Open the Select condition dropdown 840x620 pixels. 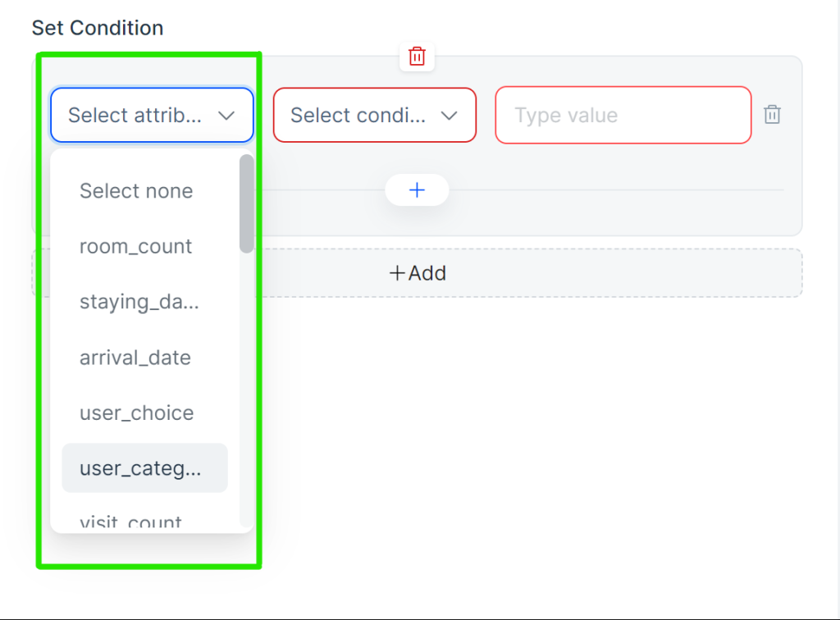point(374,115)
